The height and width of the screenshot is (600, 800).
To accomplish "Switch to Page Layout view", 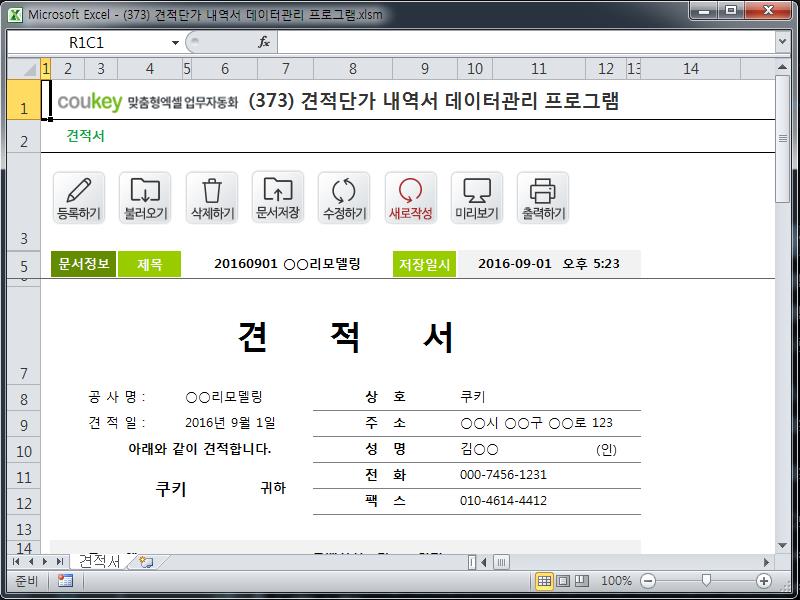I will pos(563,581).
